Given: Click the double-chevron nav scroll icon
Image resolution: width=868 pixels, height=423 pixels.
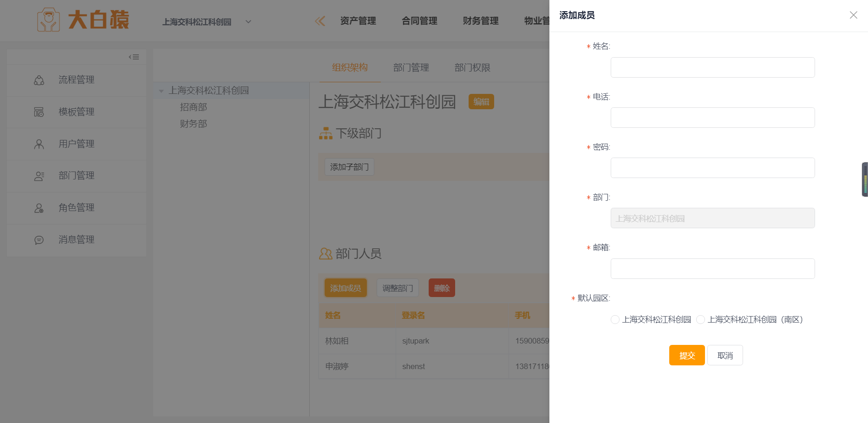Looking at the screenshot, I should pyautogui.click(x=320, y=21).
